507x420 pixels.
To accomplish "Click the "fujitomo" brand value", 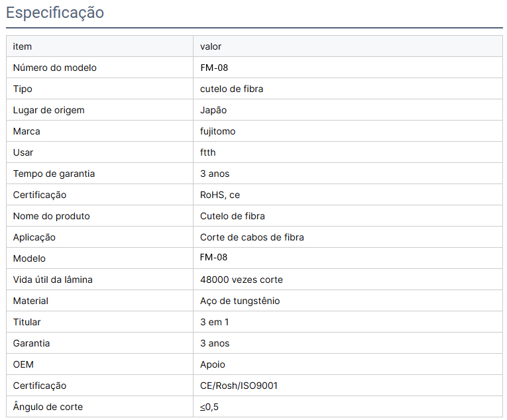I will click(x=217, y=131).
